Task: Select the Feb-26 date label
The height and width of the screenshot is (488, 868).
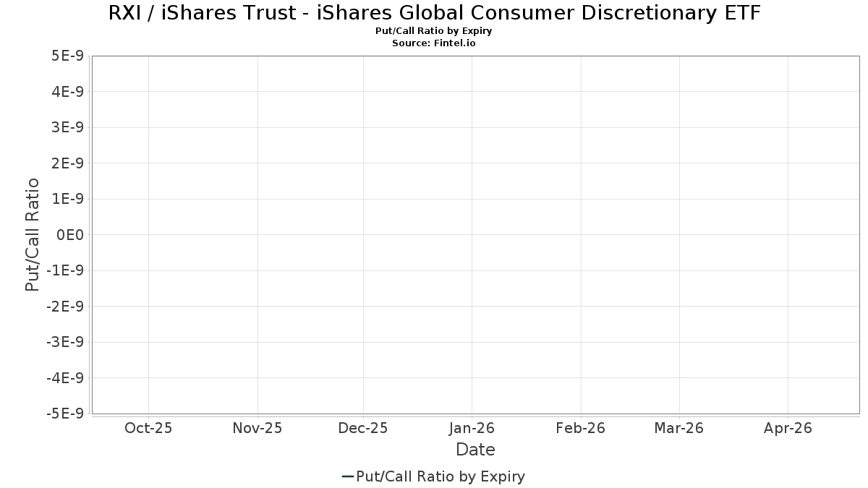Action: click(580, 428)
